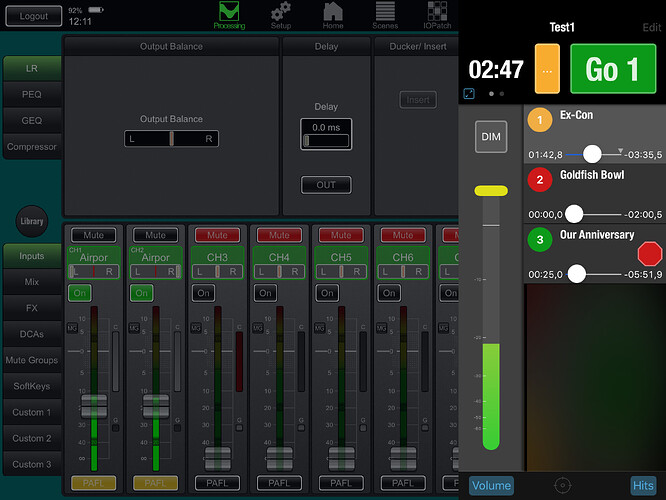Mute channel CH2 Airpor
The height and width of the screenshot is (500, 666).
155,235
